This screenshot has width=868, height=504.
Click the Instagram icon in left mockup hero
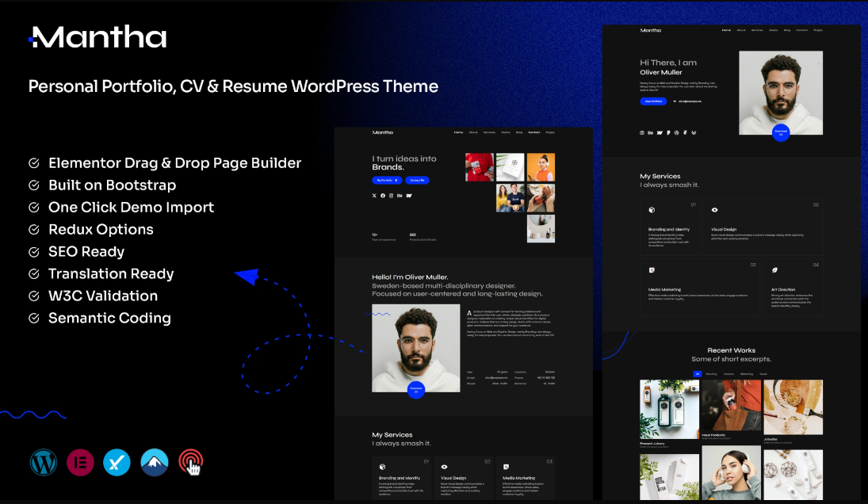pos(391,195)
